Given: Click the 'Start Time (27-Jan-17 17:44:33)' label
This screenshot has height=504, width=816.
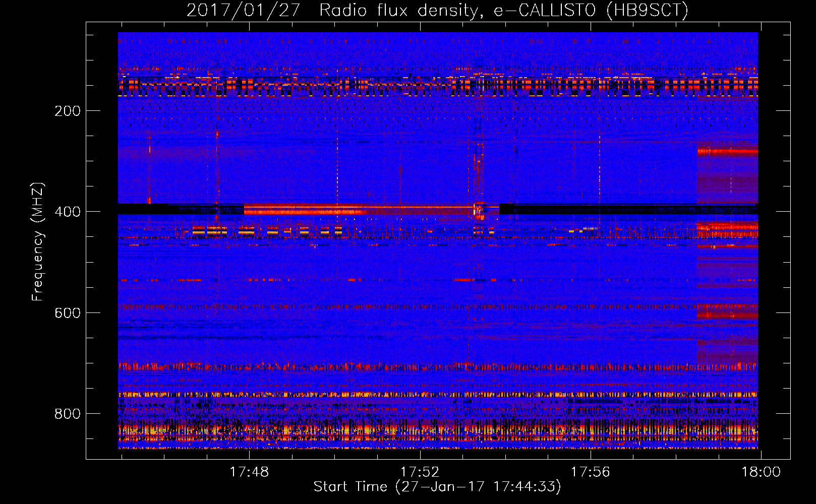Looking at the screenshot, I should [x=437, y=487].
